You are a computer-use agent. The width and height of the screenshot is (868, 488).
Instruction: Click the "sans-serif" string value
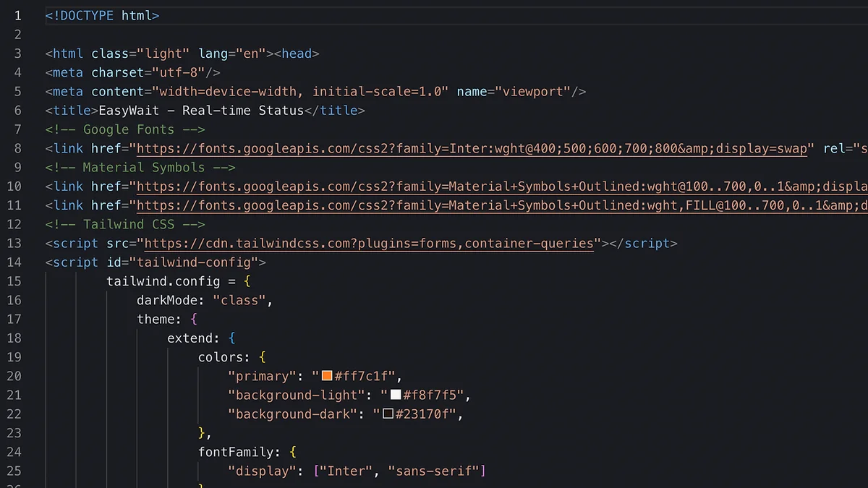click(x=433, y=471)
